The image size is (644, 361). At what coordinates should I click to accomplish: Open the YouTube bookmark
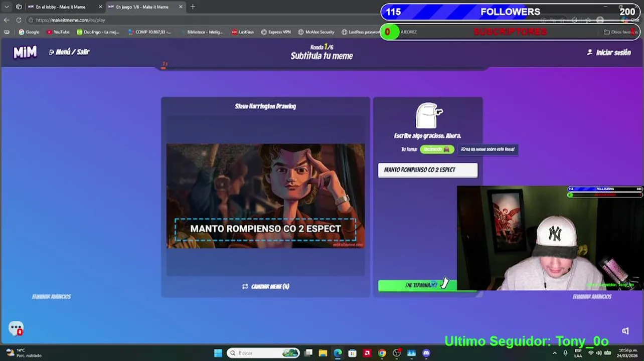click(58, 32)
